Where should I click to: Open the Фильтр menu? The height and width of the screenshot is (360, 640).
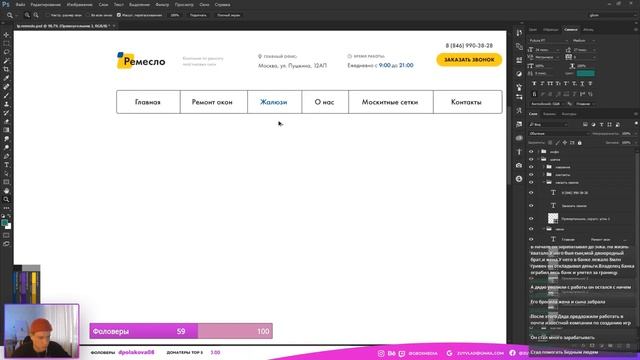coord(162,4)
